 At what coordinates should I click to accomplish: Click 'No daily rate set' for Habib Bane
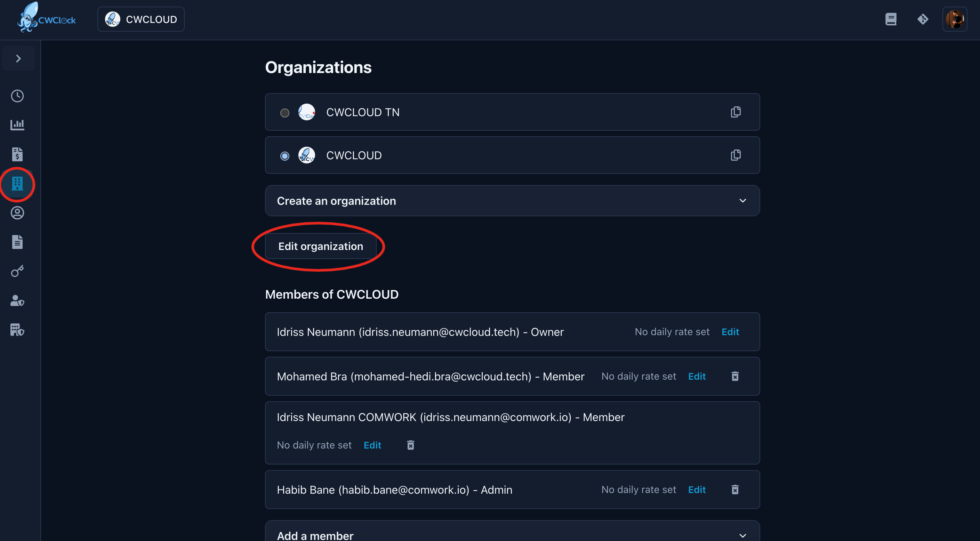[x=639, y=490]
